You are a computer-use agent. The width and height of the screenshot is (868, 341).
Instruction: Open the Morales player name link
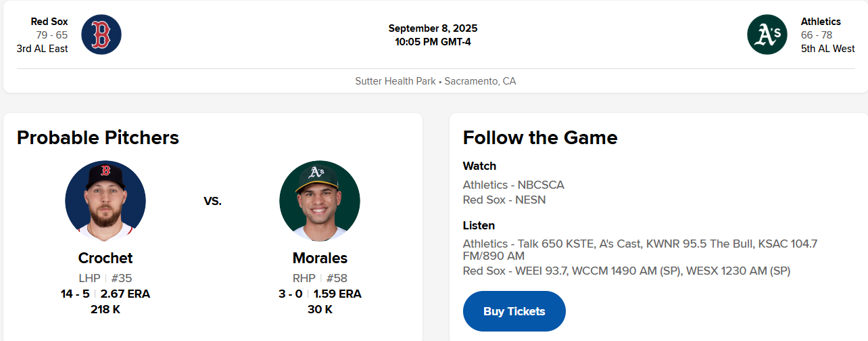click(x=320, y=258)
